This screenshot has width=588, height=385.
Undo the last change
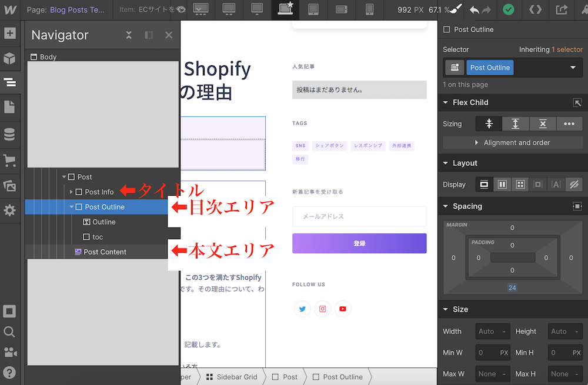475,10
